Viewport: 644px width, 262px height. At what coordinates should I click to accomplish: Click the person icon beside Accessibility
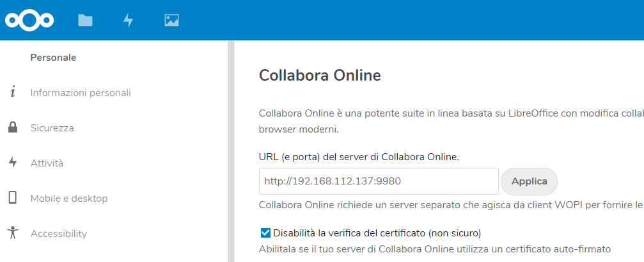pyautogui.click(x=13, y=233)
